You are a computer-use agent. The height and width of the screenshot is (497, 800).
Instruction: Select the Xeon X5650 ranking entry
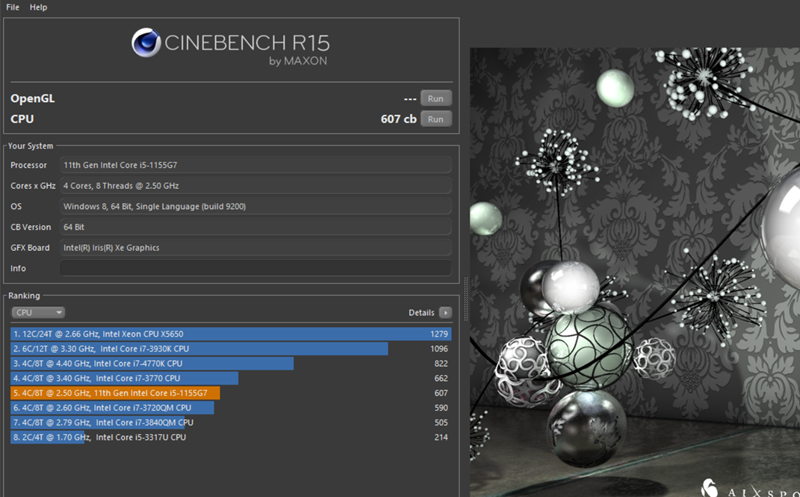[230, 334]
